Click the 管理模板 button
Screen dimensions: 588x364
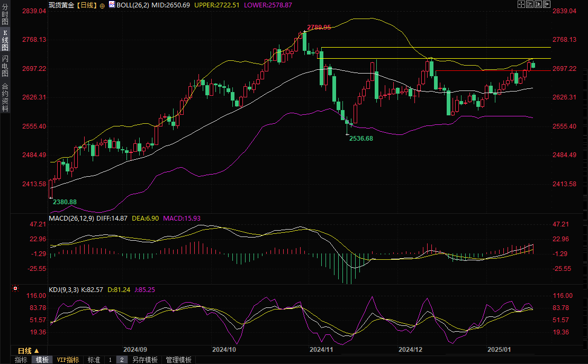pos(178,360)
